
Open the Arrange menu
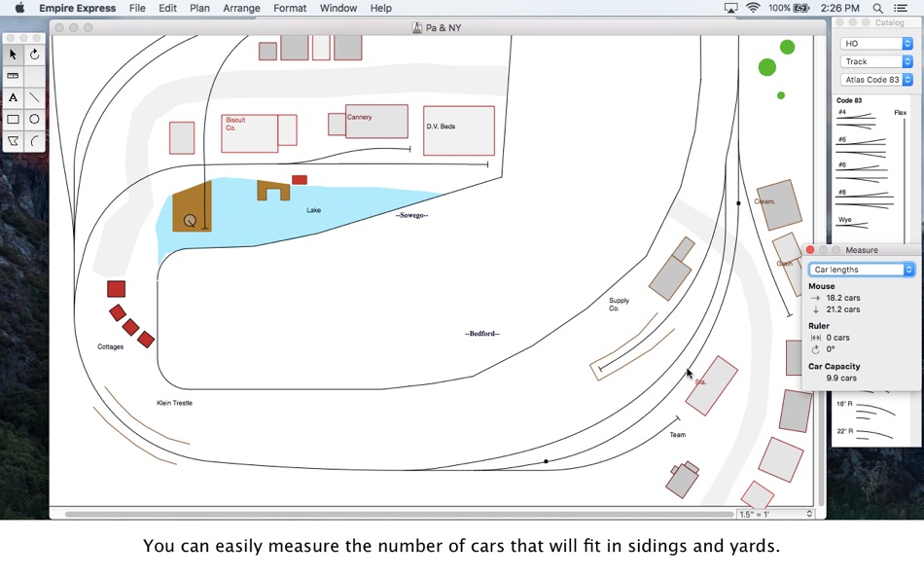[x=241, y=8]
